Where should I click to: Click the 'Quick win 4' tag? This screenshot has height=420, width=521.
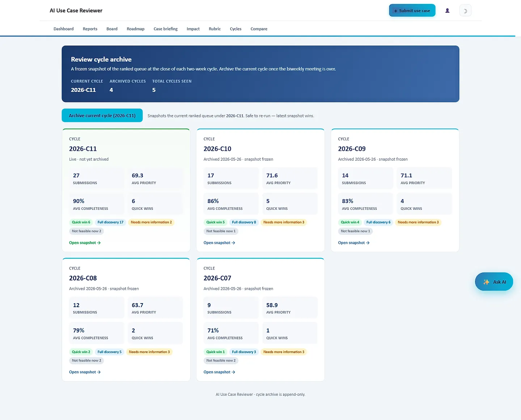click(350, 222)
